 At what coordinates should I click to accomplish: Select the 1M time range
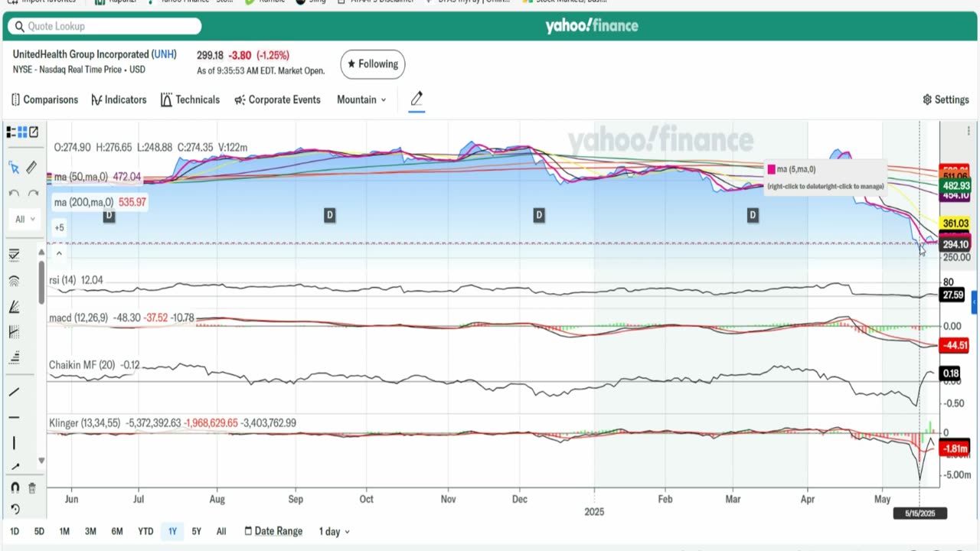pos(64,531)
